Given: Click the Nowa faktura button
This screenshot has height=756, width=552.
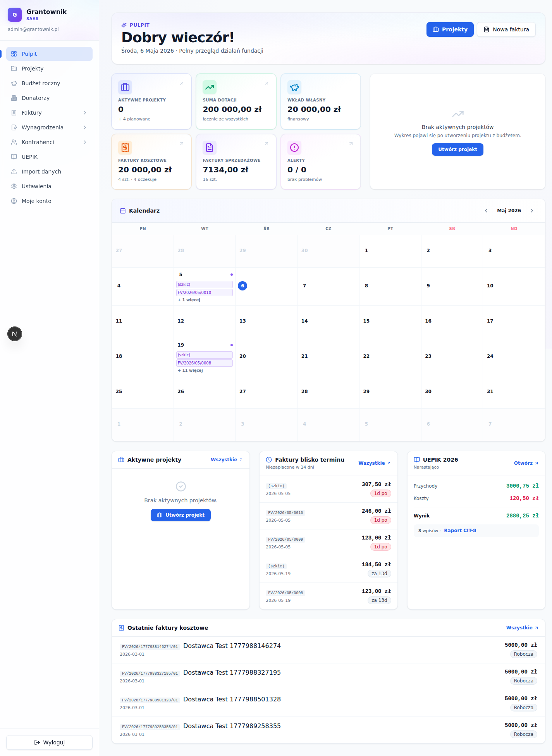Looking at the screenshot, I should (506, 29).
